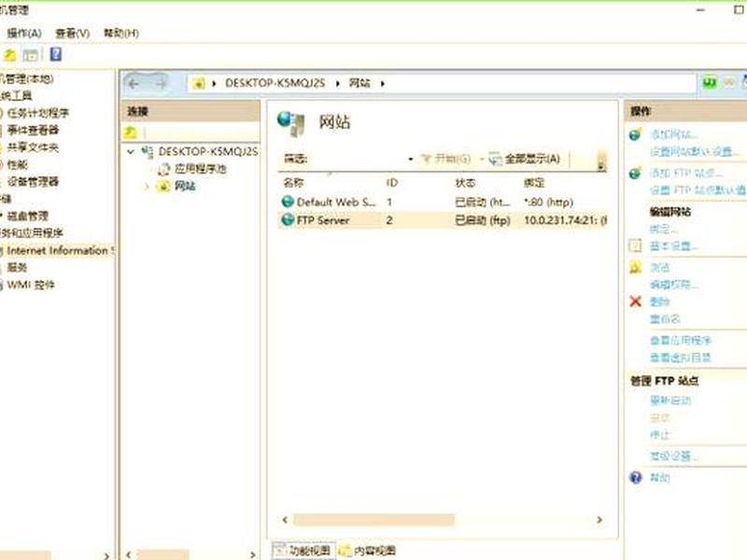Select 任务计划程序 in the left tree
The height and width of the screenshot is (560, 747).
tap(38, 113)
